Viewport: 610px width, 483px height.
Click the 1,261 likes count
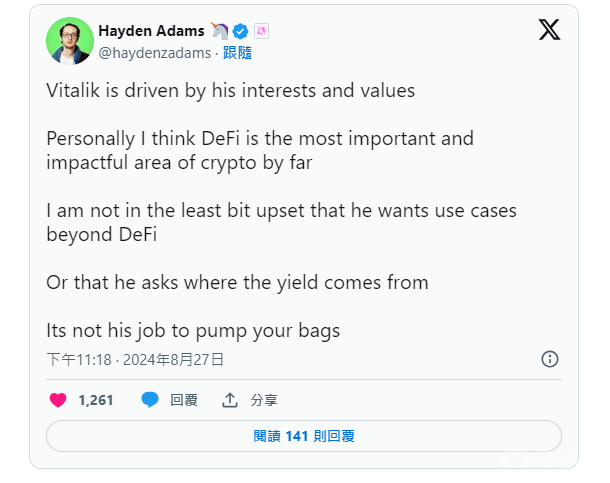(x=95, y=400)
